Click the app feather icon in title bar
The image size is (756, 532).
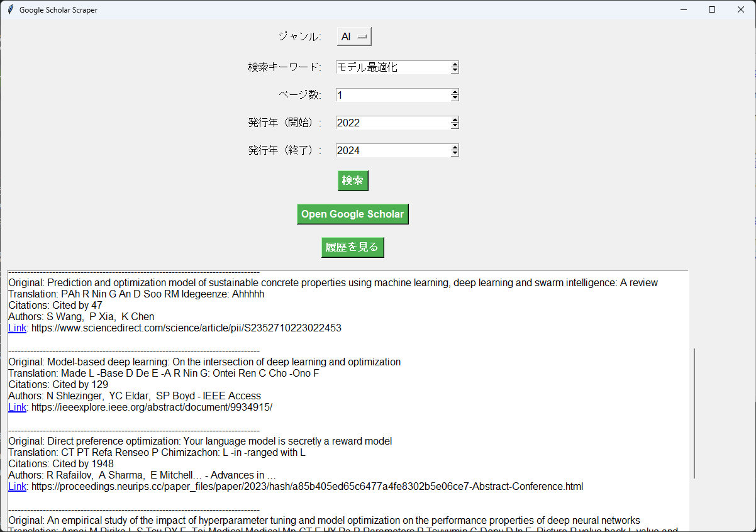[x=10, y=9]
